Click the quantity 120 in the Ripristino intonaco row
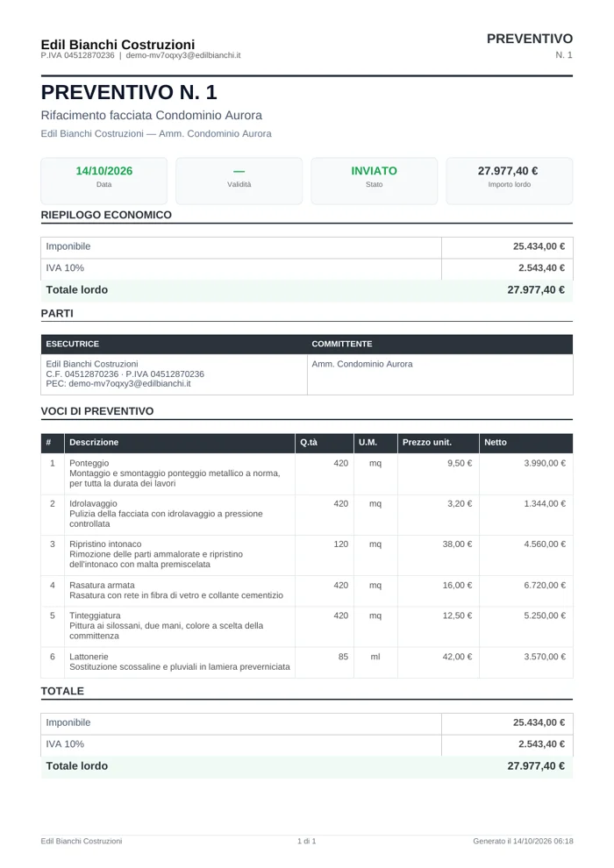 click(x=341, y=544)
